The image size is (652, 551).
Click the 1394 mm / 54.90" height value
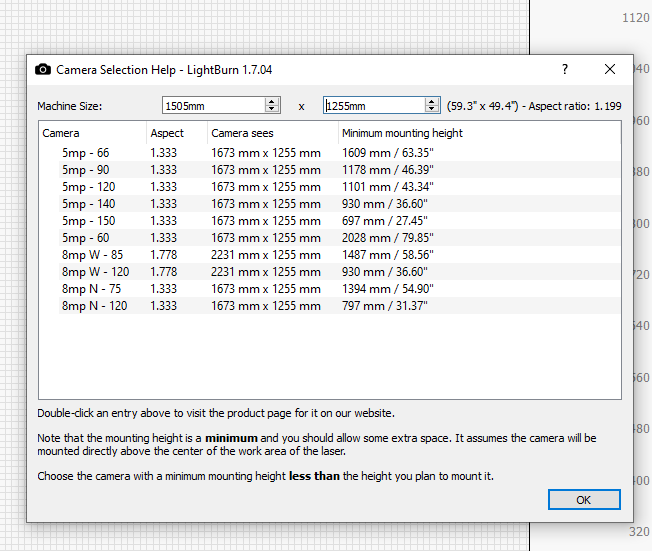(388, 289)
